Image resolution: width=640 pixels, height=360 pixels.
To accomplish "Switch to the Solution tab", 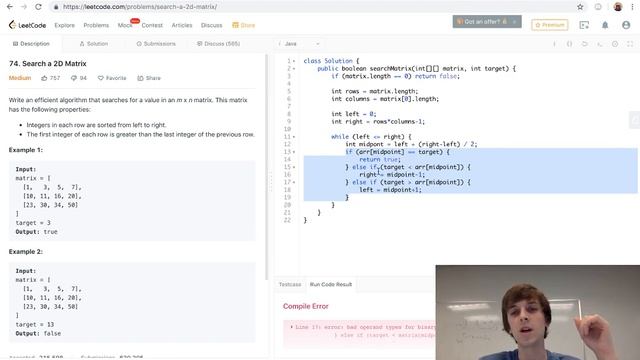I will (93, 44).
